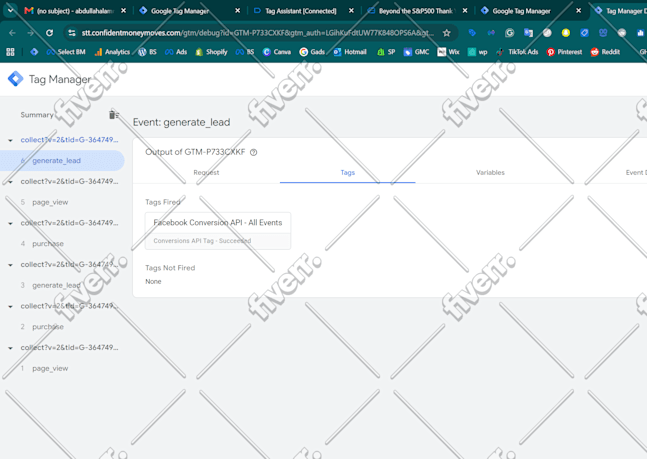Open the Google Tag Manager tab beside Gmail

[180, 11]
